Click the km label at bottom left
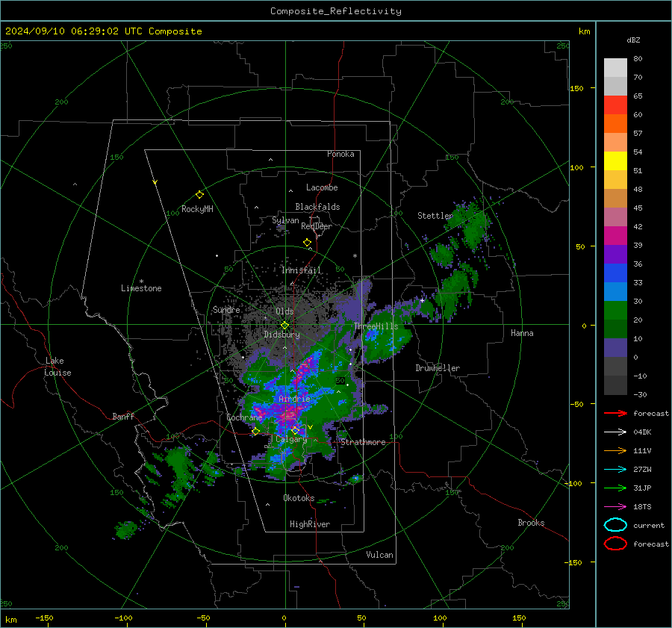 click(11, 620)
